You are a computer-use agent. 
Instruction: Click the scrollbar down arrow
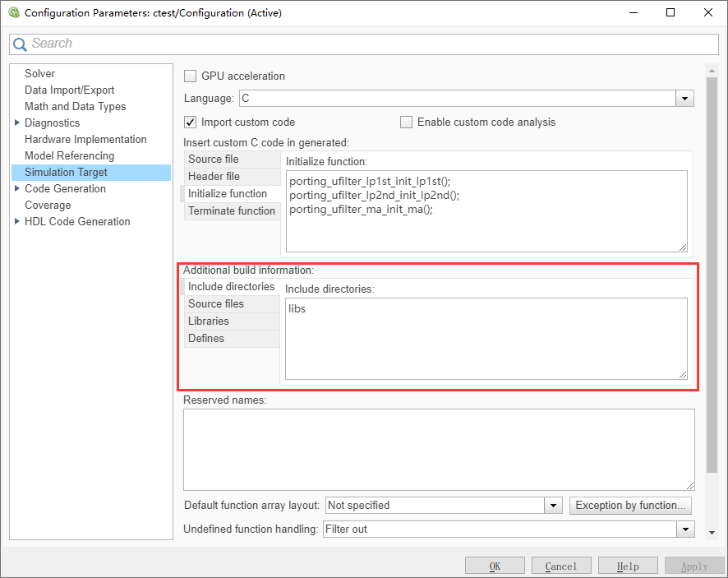712,533
